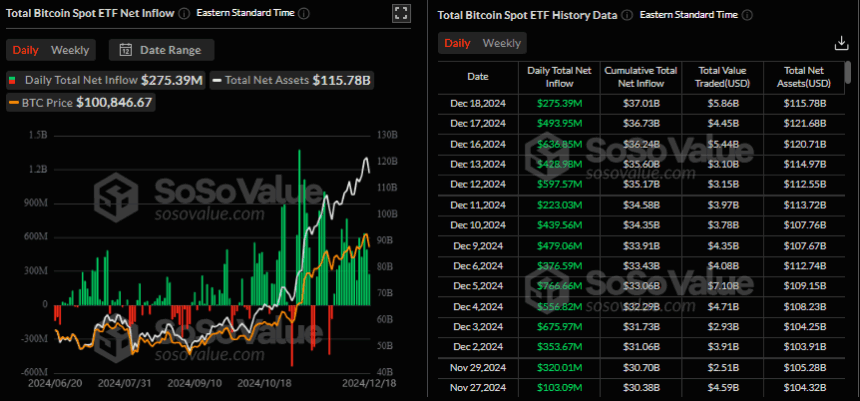Select the Daily tab in the chart panel

tap(25, 50)
